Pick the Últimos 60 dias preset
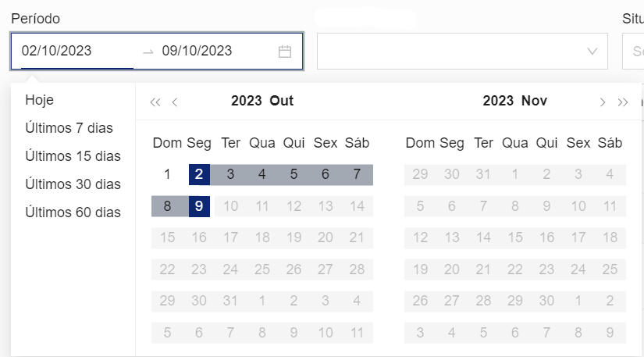 (73, 212)
